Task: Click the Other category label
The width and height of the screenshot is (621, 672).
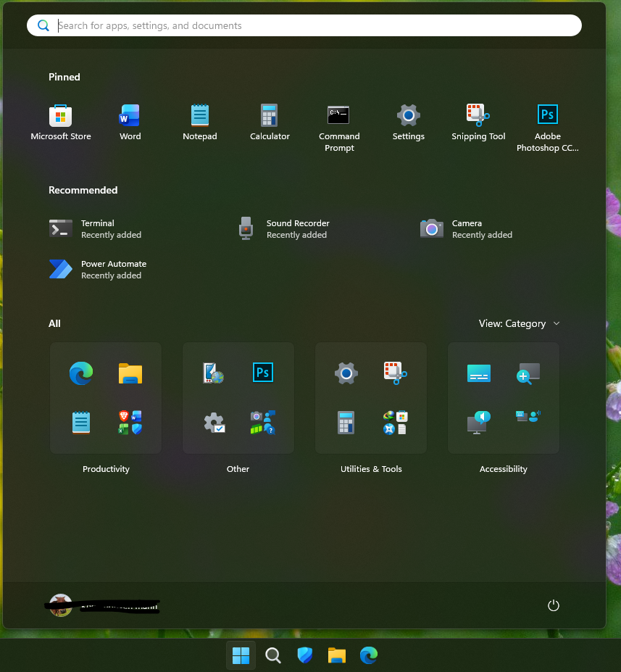Action: pyautogui.click(x=238, y=469)
